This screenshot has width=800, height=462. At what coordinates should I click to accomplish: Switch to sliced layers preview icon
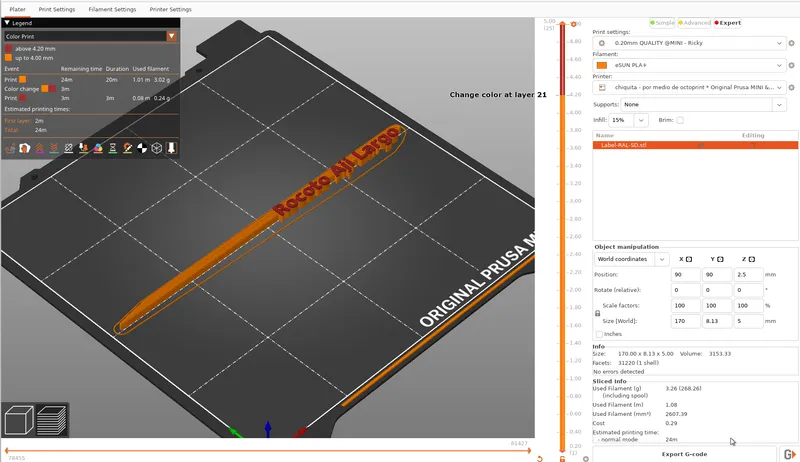pos(52,420)
